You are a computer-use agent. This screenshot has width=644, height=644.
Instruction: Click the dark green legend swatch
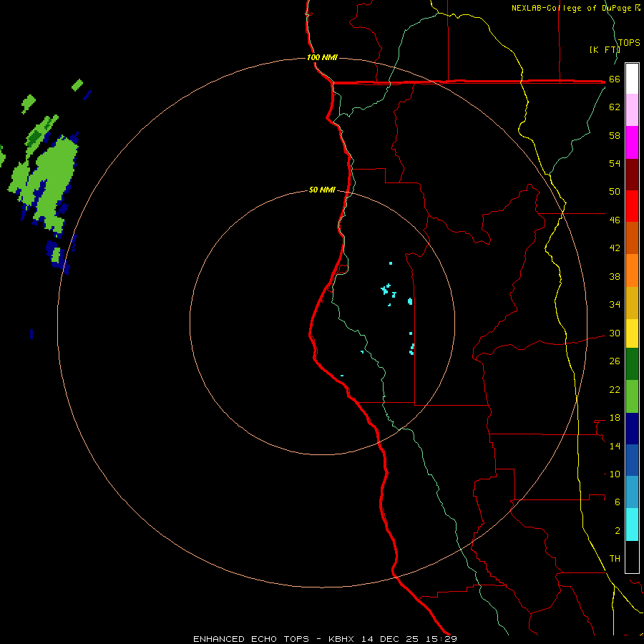[x=632, y=364]
